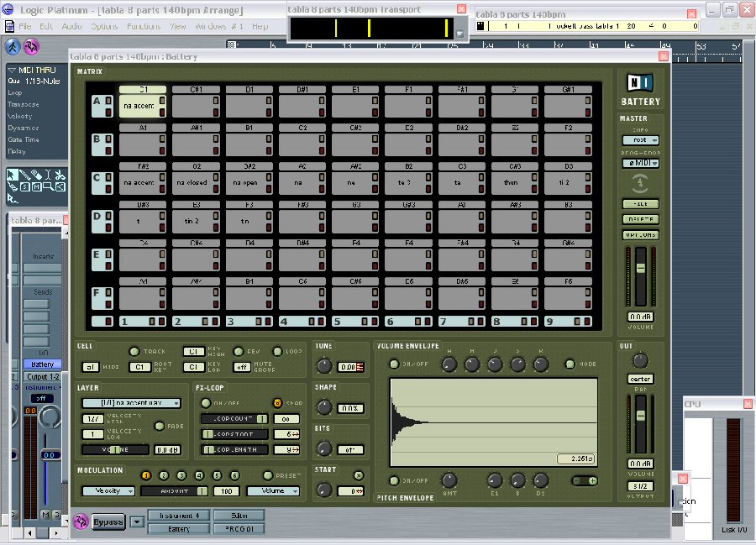756x545 pixels.
Task: Open the Functions menu
Action: pyautogui.click(x=143, y=27)
